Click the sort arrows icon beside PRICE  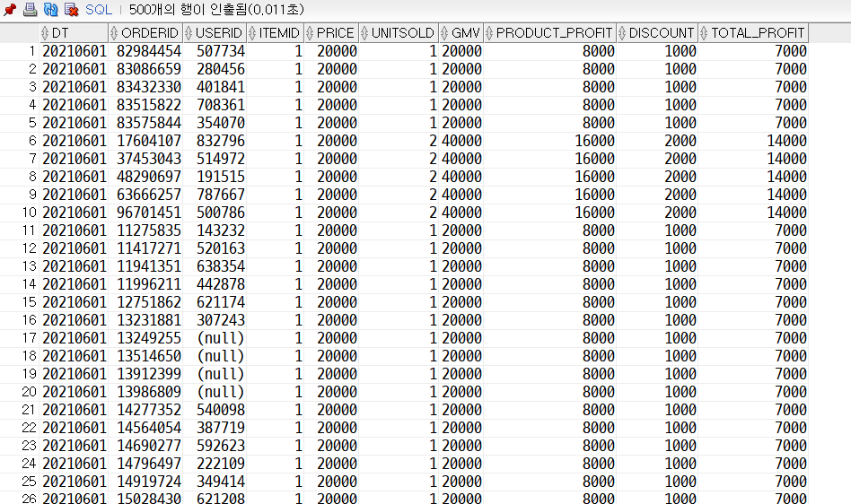click(x=310, y=33)
